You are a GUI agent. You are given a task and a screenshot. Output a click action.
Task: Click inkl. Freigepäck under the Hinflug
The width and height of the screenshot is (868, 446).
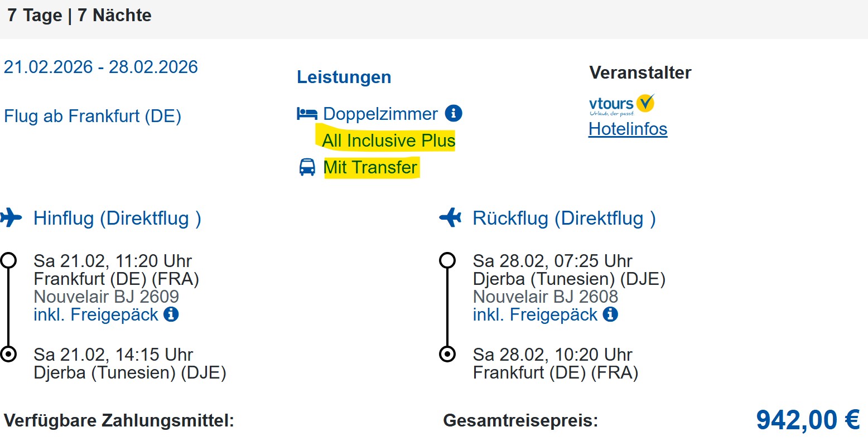point(96,314)
